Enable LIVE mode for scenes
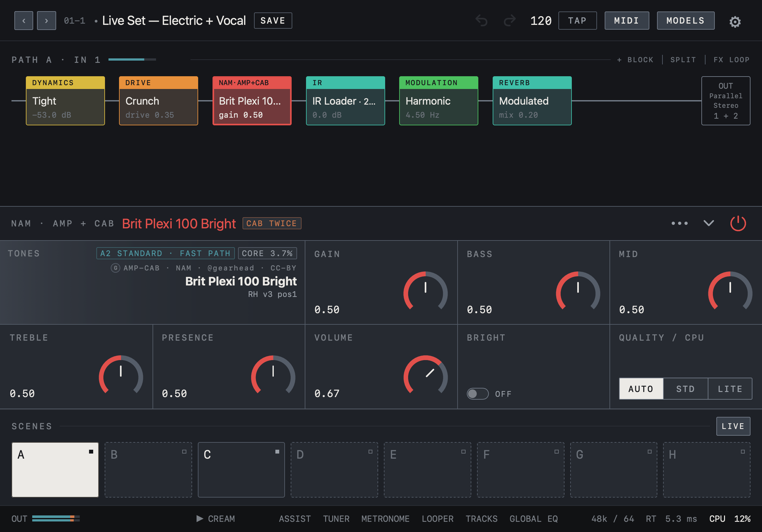 733,426
